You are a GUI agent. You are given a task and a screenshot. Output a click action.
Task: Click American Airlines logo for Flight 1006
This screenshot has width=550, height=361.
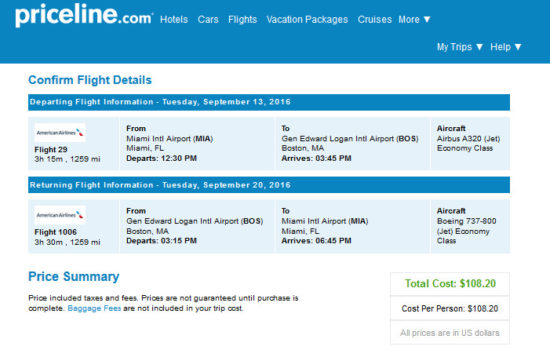click(60, 215)
